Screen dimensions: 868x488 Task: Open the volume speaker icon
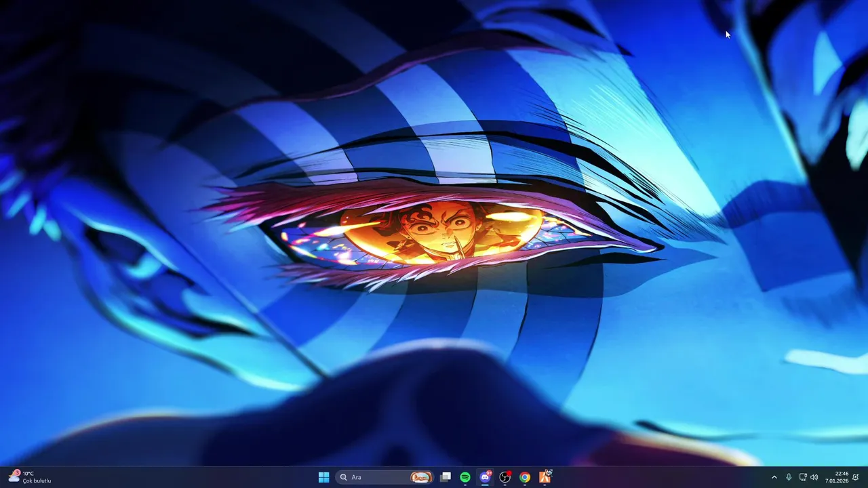click(814, 477)
